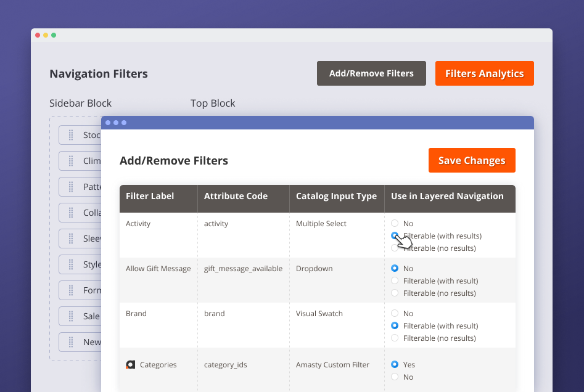Image resolution: width=584 pixels, height=392 pixels.
Task: Switch to the Top Block section
Action: tap(213, 104)
